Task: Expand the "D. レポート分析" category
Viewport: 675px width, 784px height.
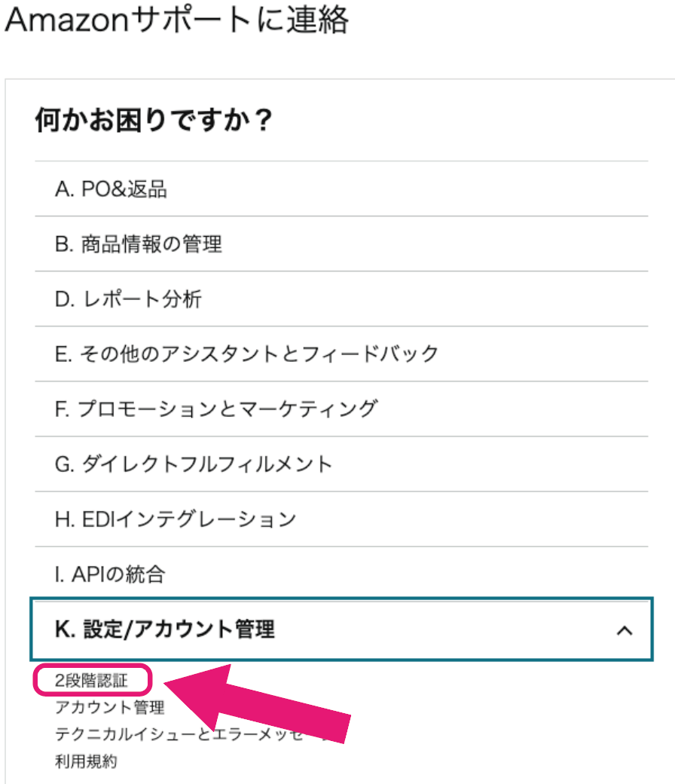Action: (x=339, y=299)
